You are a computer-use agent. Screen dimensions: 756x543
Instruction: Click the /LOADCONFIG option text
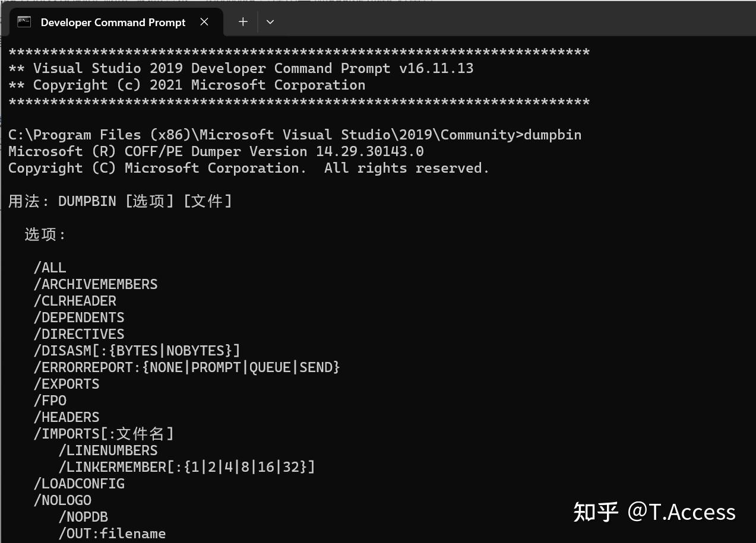(80, 483)
